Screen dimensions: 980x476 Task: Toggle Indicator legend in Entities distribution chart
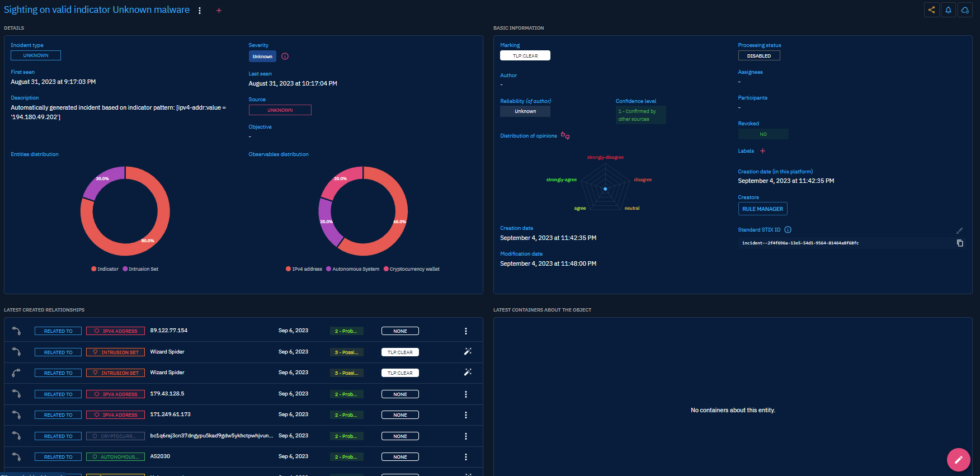(x=105, y=269)
